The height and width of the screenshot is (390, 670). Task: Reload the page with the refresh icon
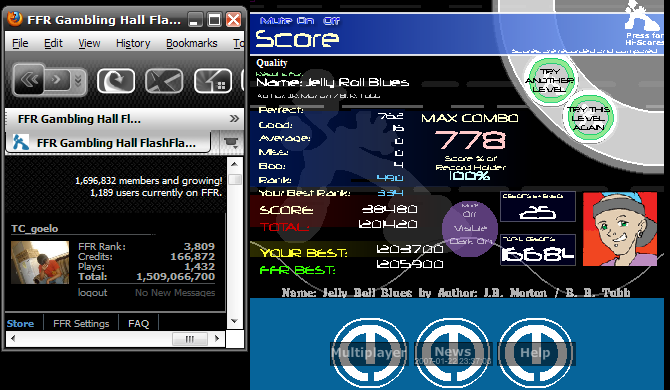tap(116, 80)
